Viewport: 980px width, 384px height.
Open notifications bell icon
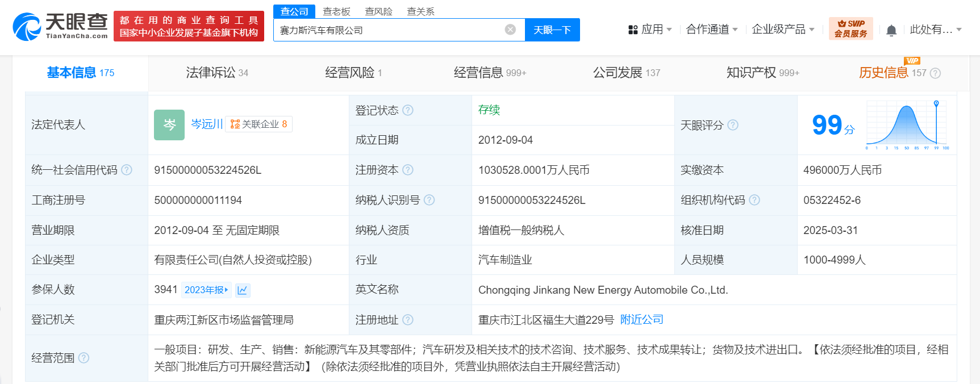coord(891,30)
